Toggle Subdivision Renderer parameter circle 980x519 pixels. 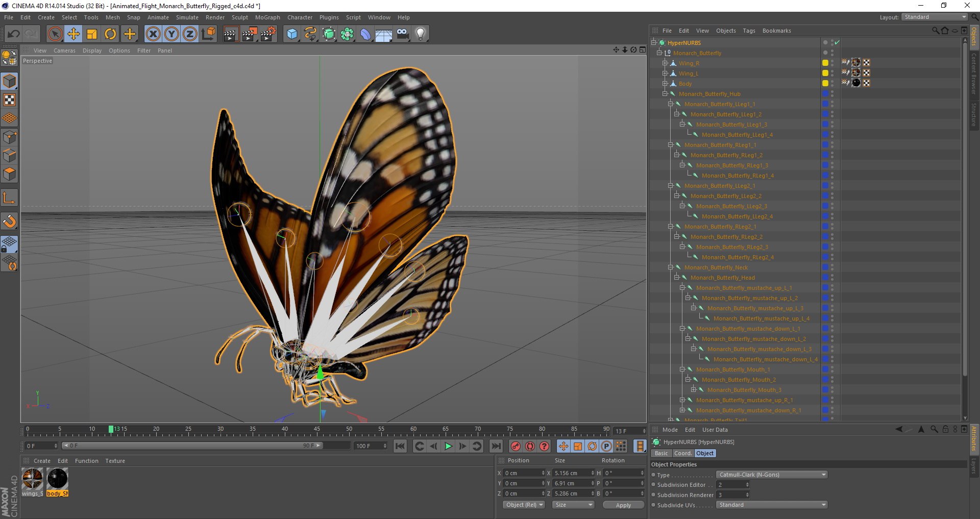pyautogui.click(x=653, y=495)
